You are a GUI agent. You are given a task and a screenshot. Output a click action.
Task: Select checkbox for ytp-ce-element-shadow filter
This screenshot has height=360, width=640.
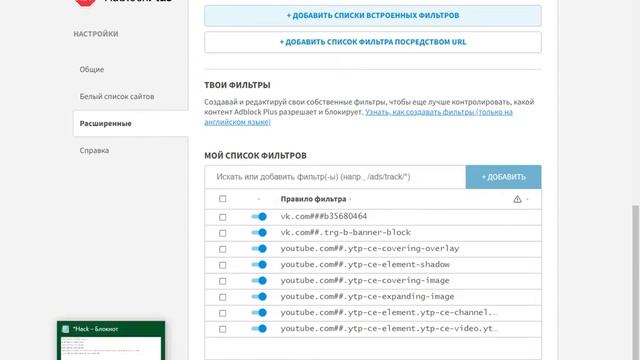[x=222, y=265]
